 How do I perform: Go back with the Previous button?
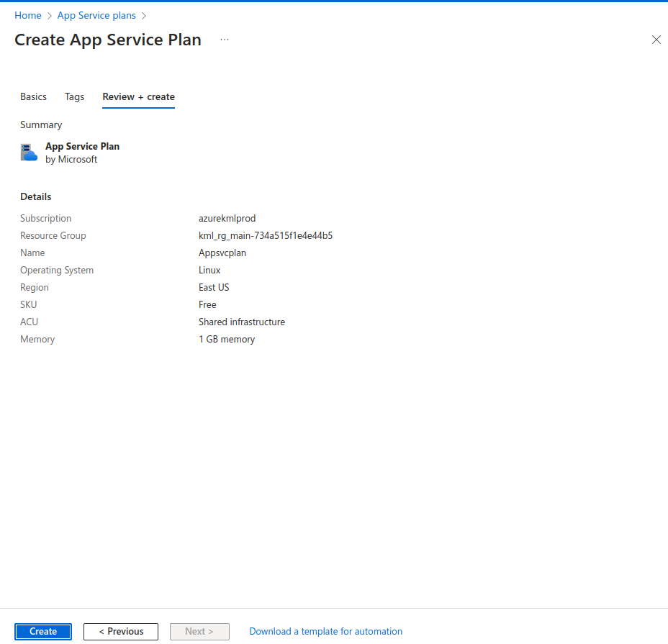[121, 631]
